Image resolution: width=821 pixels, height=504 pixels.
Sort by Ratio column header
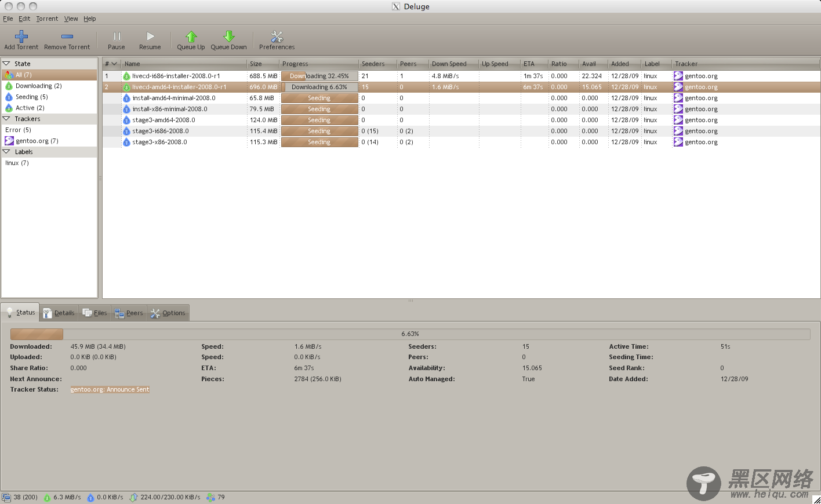pos(564,64)
